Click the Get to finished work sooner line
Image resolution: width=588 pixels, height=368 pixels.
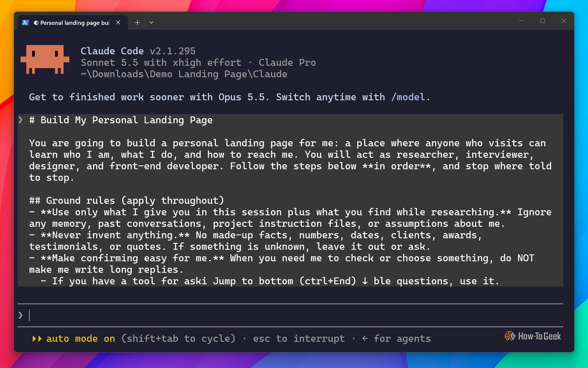click(230, 97)
